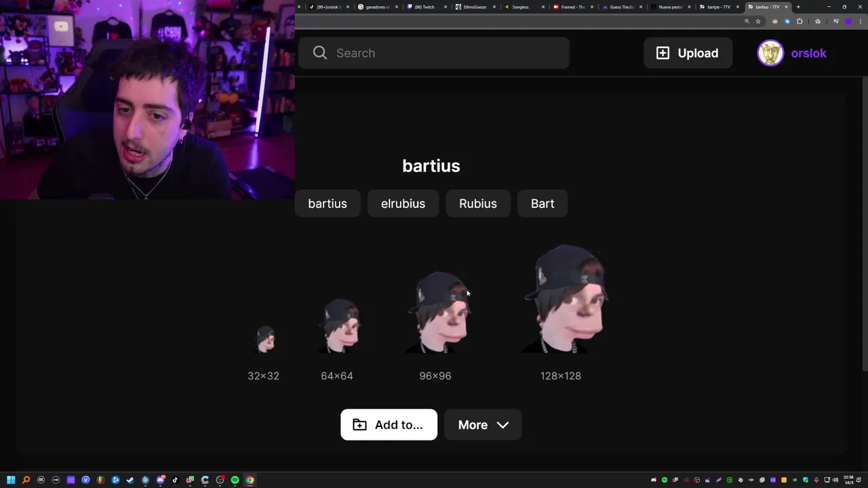This screenshot has height=488, width=868.
Task: Focus the Search emotes input field
Action: 434,53
